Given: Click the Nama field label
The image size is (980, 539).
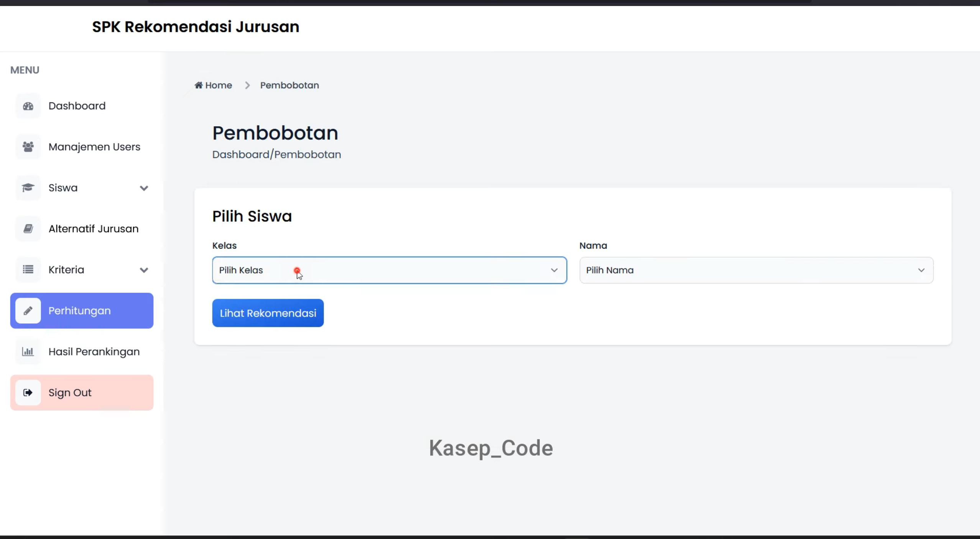Looking at the screenshot, I should coord(593,246).
